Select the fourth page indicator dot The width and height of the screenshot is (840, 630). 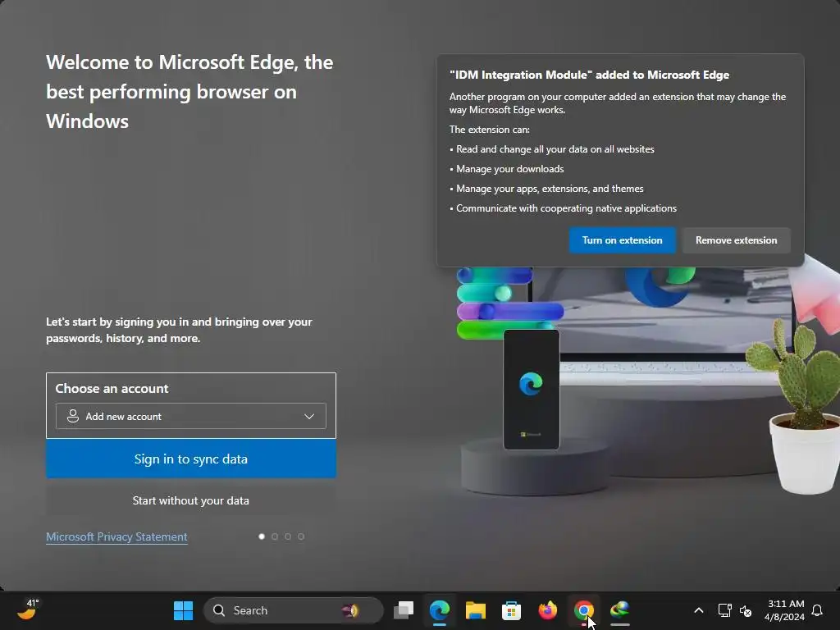[x=301, y=536]
